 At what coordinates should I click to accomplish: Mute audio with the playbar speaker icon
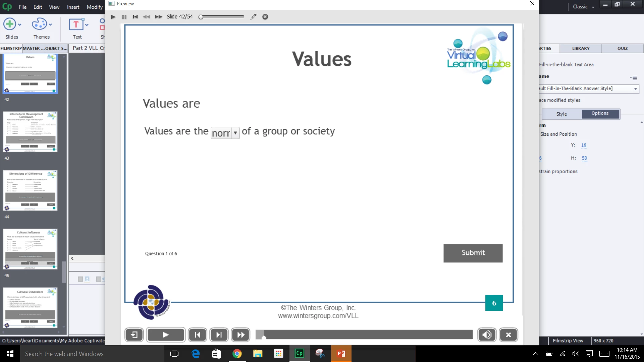[x=487, y=335]
